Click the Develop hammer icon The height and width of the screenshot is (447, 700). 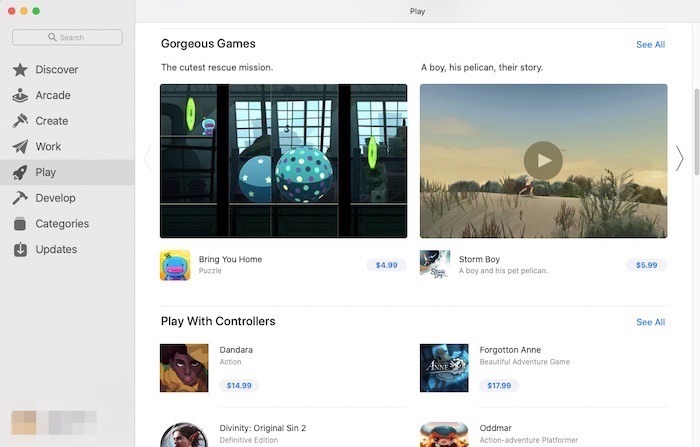(20, 198)
